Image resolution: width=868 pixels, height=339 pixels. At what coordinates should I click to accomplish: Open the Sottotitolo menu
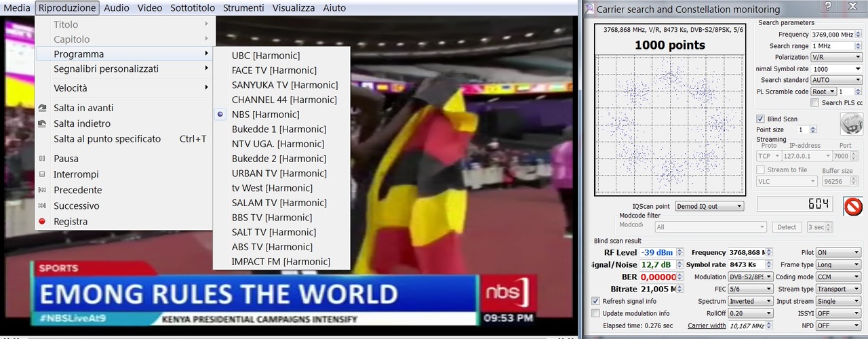coord(193,8)
